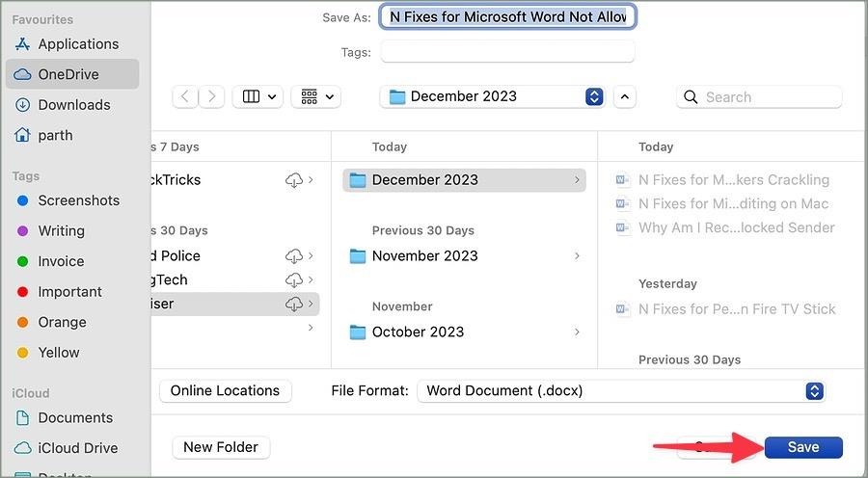Viewport: 868px width, 478px height.
Task: Select the November 2023 folder
Action: tap(465, 255)
